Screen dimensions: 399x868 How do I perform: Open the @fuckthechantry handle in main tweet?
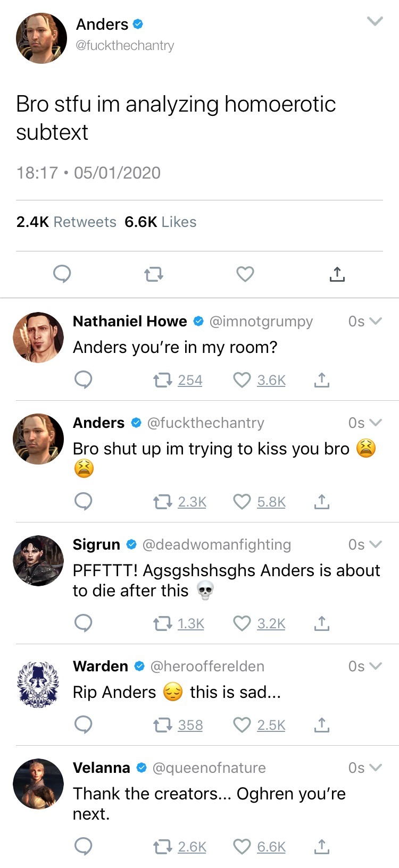[124, 46]
